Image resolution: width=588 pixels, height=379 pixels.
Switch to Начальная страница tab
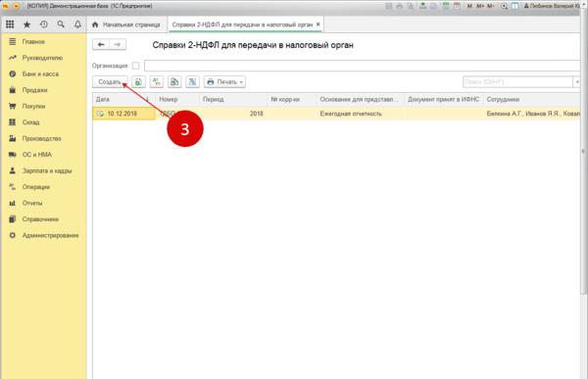(126, 24)
